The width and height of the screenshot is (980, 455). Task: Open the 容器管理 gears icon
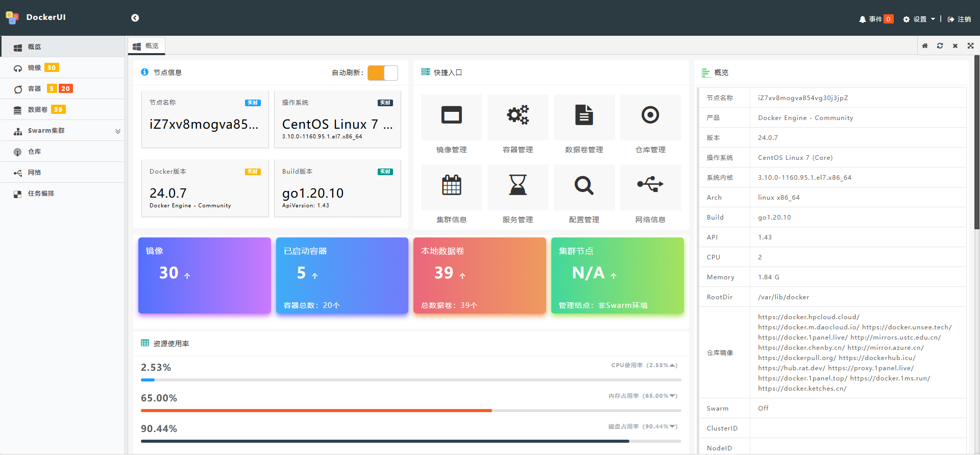(518, 116)
